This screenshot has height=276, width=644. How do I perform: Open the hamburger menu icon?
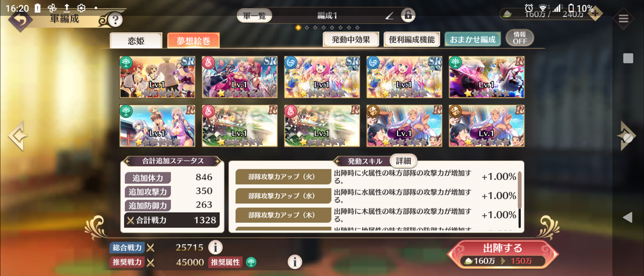(623, 19)
